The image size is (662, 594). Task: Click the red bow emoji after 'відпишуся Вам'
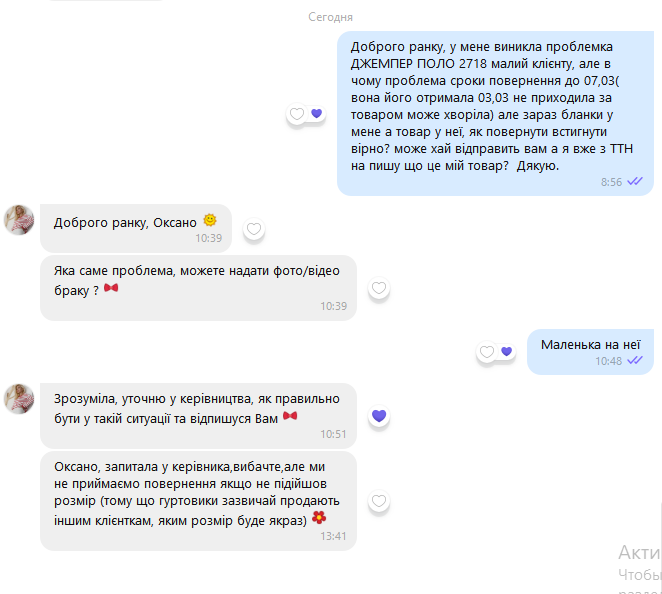pyautogui.click(x=290, y=416)
